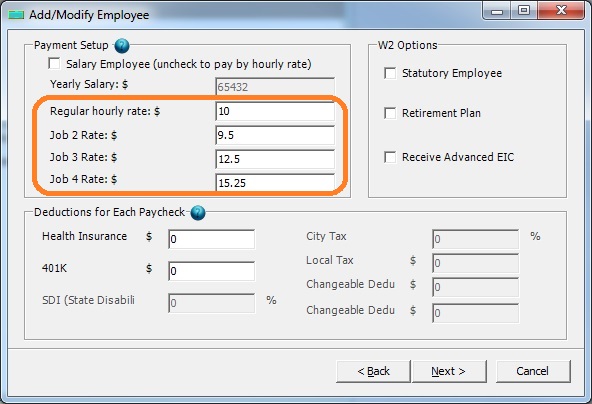The width and height of the screenshot is (592, 404).
Task: Open the Payment Setup help icon
Action: point(122,46)
